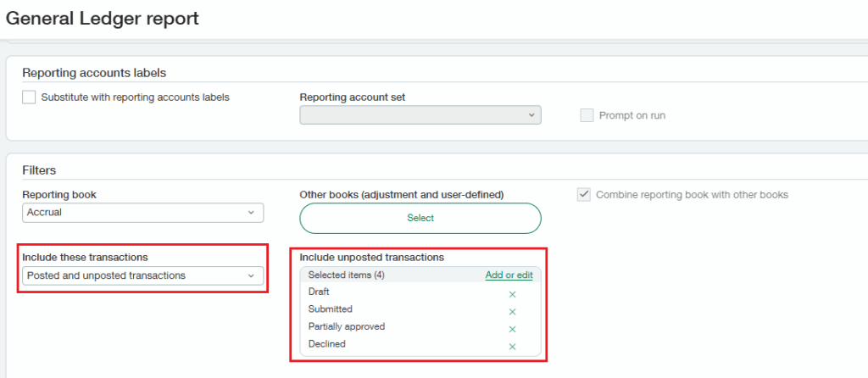This screenshot has height=378, width=868.
Task: Select the Submitted entry text
Action: pyautogui.click(x=330, y=309)
